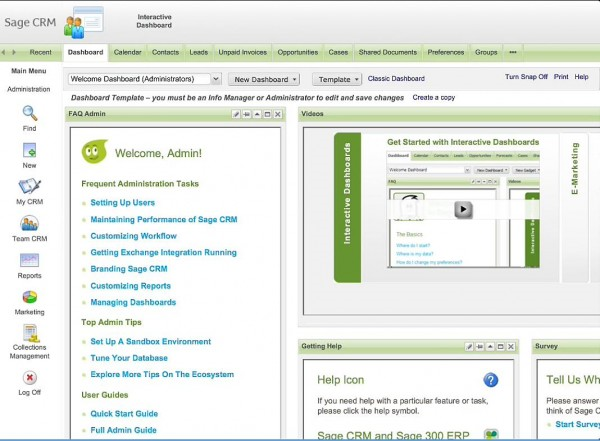
Task: Open Setting Up Users link
Action: click(x=122, y=203)
